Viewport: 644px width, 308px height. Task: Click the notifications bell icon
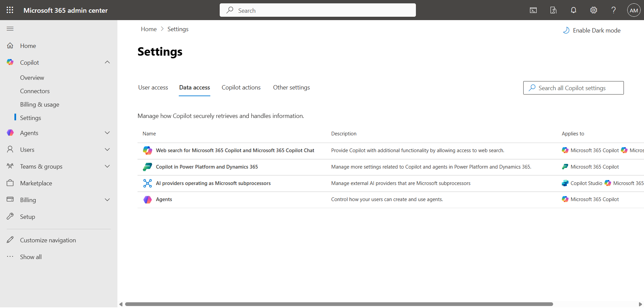(573, 10)
